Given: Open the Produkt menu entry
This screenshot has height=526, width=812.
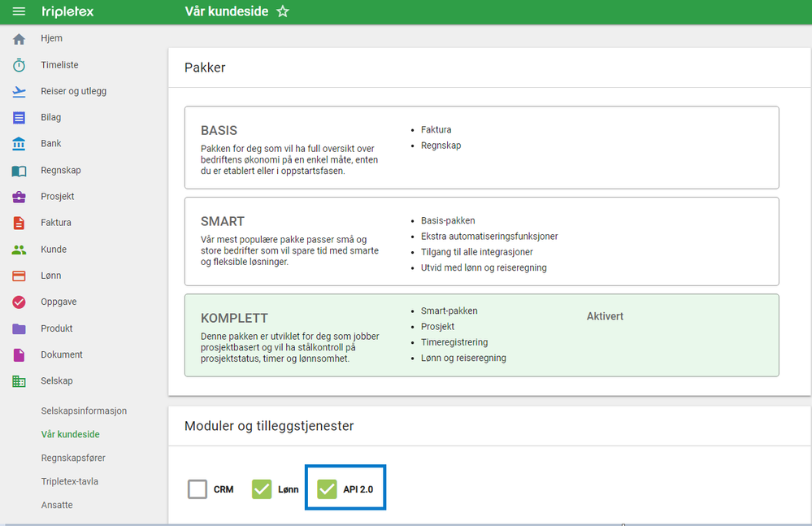Looking at the screenshot, I should (56, 328).
